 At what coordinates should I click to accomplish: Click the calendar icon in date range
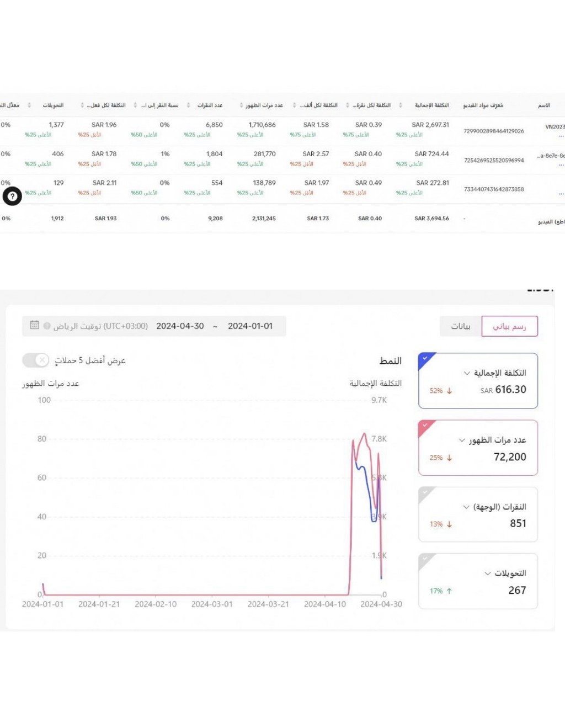[34, 325]
